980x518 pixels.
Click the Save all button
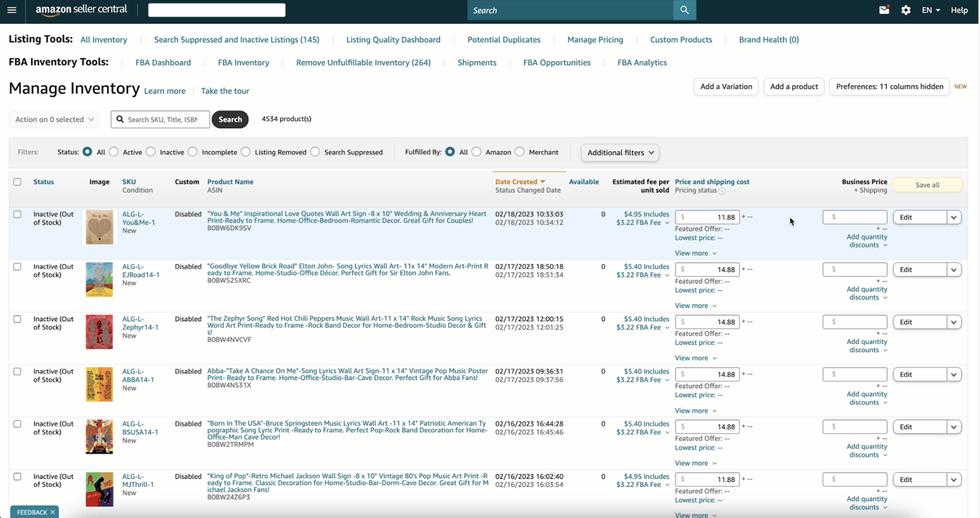click(927, 185)
